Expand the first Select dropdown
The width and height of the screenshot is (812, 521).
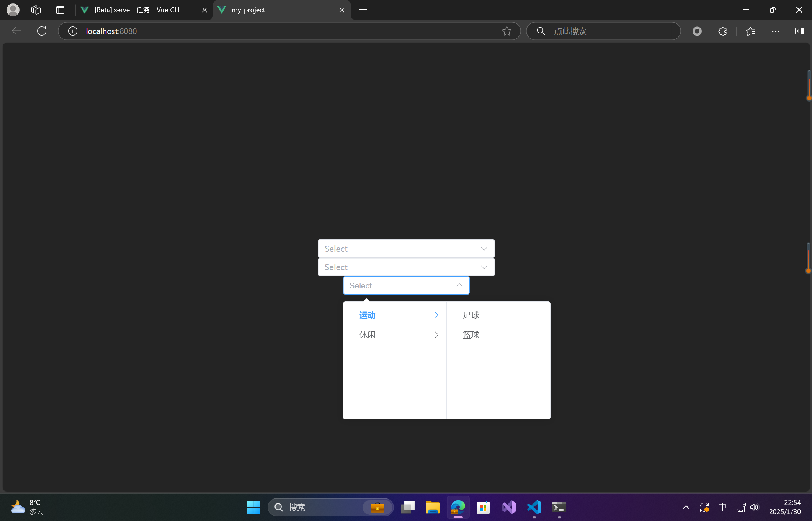(x=406, y=249)
